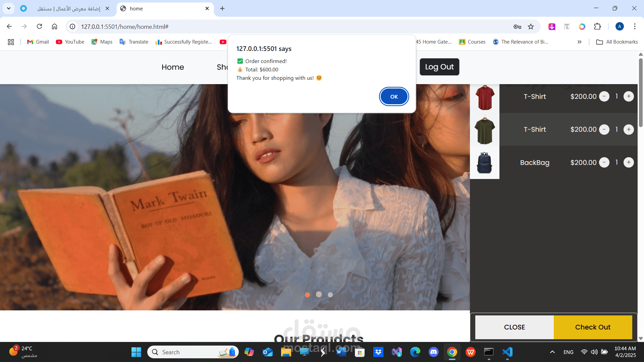Increase quantity of the red T-Shirt
Screen dimensions: 644x362
click(629, 97)
